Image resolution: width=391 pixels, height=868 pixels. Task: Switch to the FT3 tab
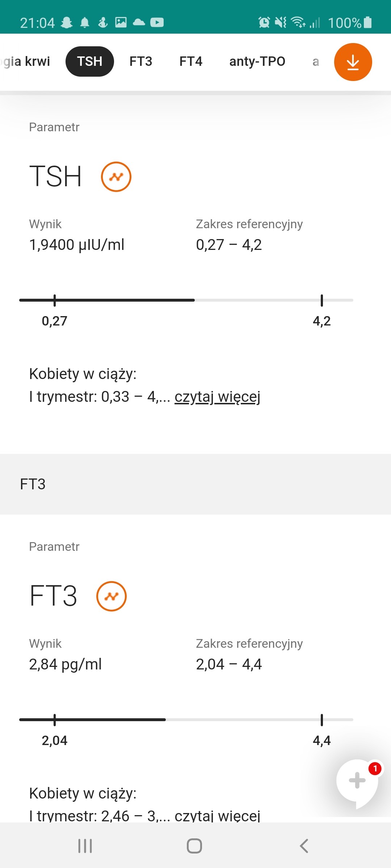point(141,61)
